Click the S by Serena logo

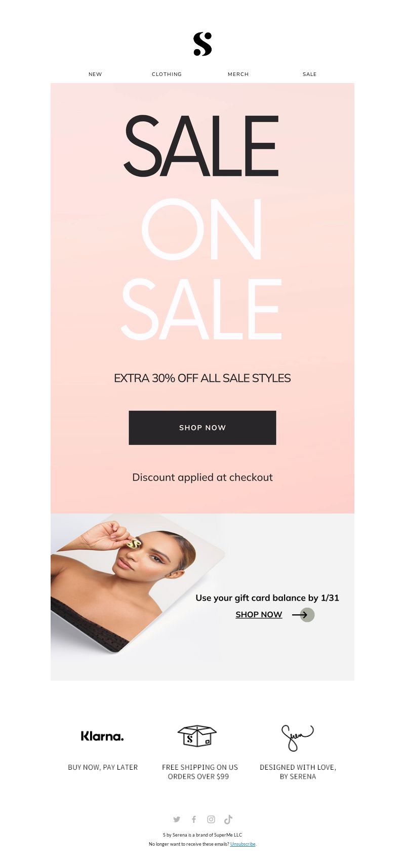(x=202, y=44)
